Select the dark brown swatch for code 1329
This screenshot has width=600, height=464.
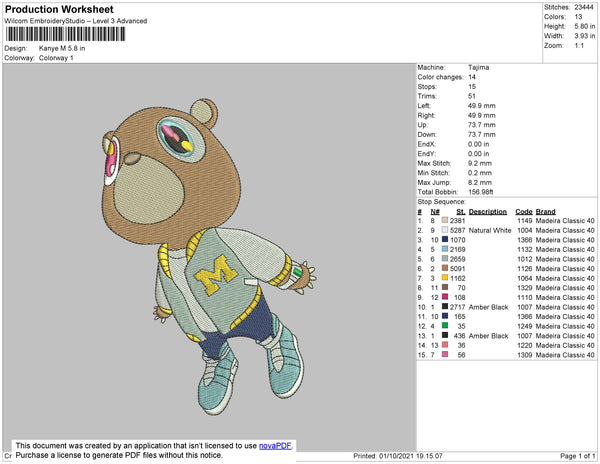coord(445,288)
